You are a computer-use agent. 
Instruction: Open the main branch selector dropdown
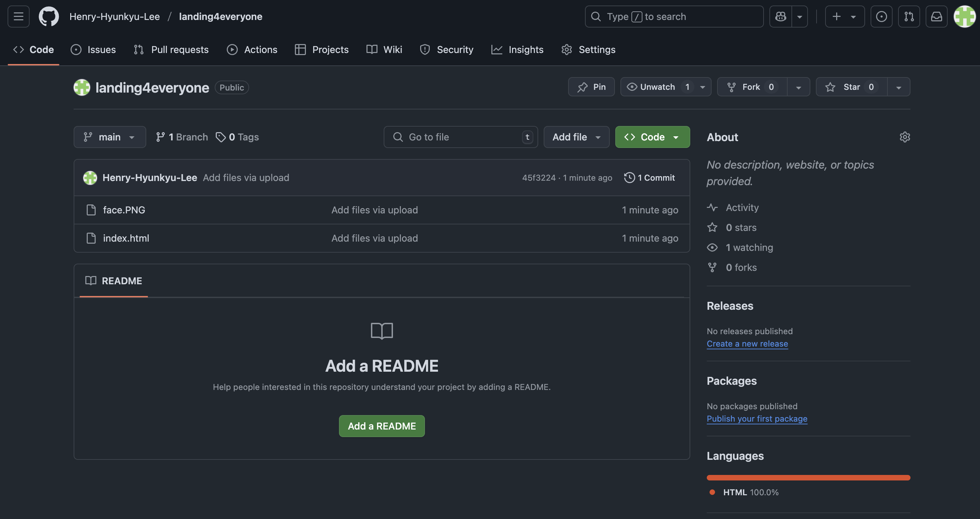109,137
